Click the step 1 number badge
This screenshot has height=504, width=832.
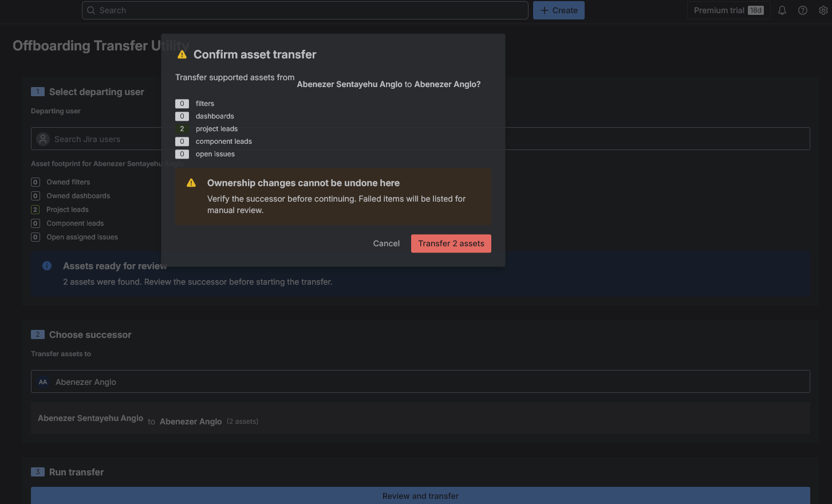pyautogui.click(x=38, y=92)
